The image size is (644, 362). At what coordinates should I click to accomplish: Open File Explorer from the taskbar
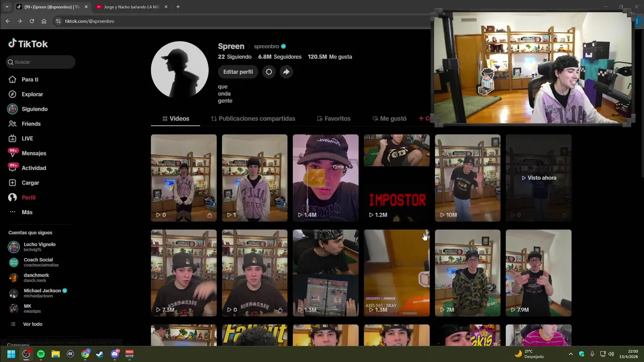pyautogui.click(x=55, y=354)
